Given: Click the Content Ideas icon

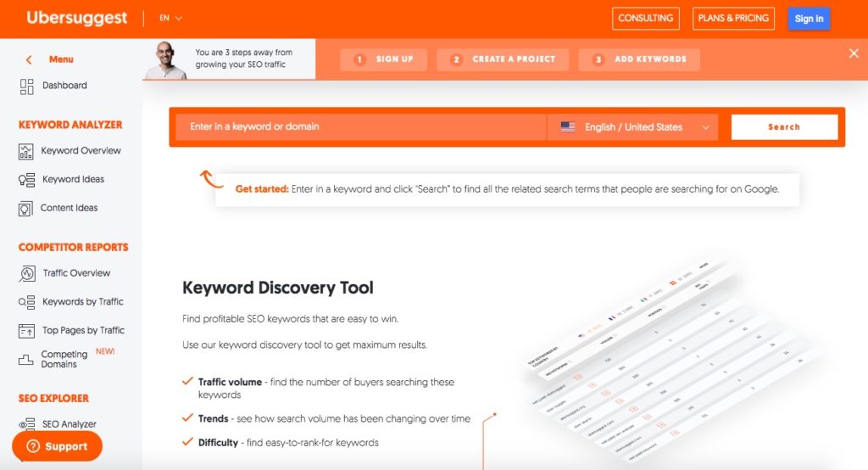Looking at the screenshot, I should pos(25,209).
